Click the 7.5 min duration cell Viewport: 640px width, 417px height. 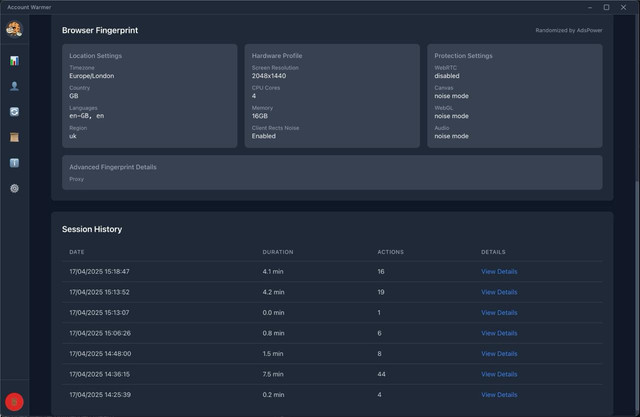point(273,374)
